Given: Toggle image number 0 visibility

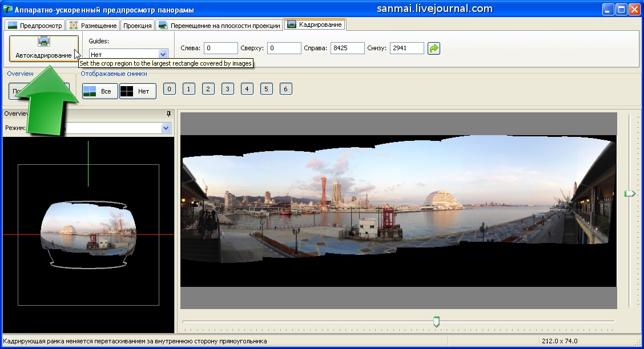Looking at the screenshot, I should 169,89.
